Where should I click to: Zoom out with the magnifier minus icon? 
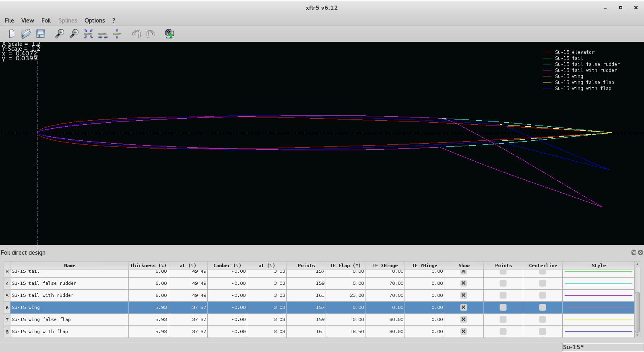click(74, 34)
